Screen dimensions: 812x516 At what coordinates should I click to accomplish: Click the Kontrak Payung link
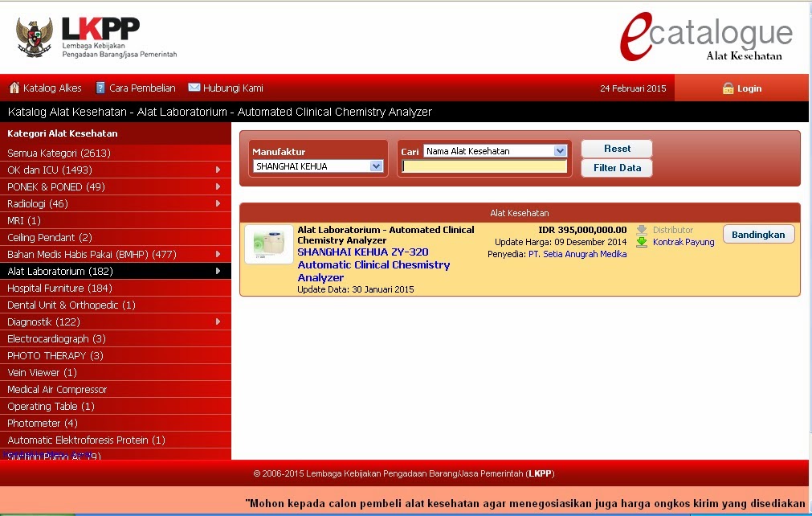(683, 242)
